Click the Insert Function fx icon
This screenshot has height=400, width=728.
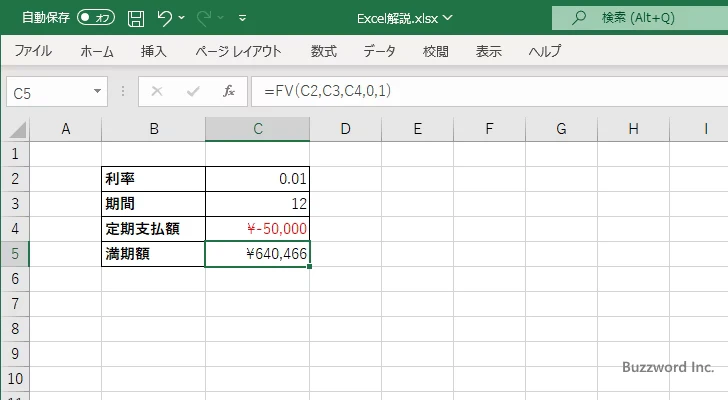pyautogui.click(x=229, y=91)
